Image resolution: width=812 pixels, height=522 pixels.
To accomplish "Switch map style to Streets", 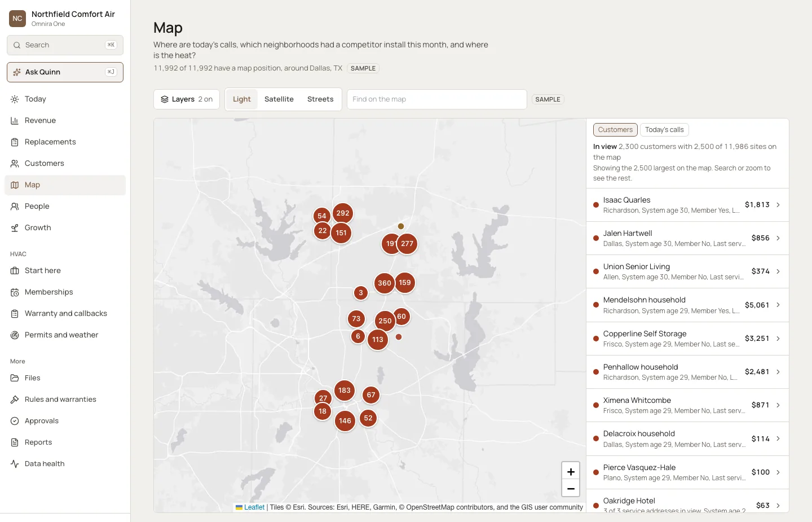I will pos(320,99).
